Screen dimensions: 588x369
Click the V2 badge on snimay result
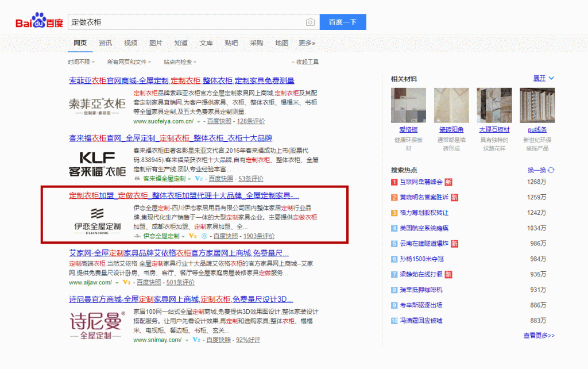196,340
